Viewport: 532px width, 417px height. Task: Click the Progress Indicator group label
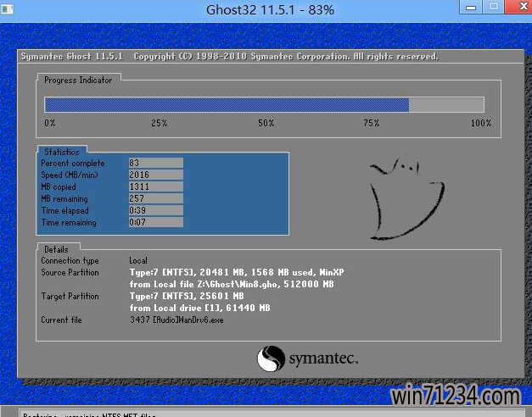pyautogui.click(x=78, y=80)
